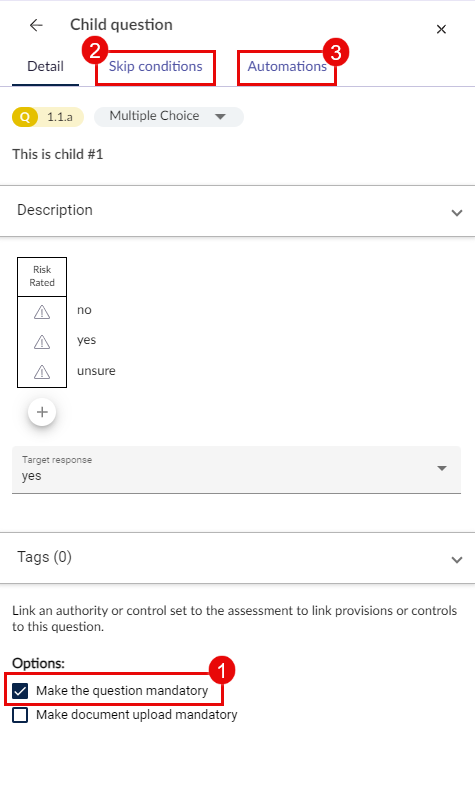The height and width of the screenshot is (803, 475).
Task: Expand the Tags (0) section
Action: pos(238,558)
